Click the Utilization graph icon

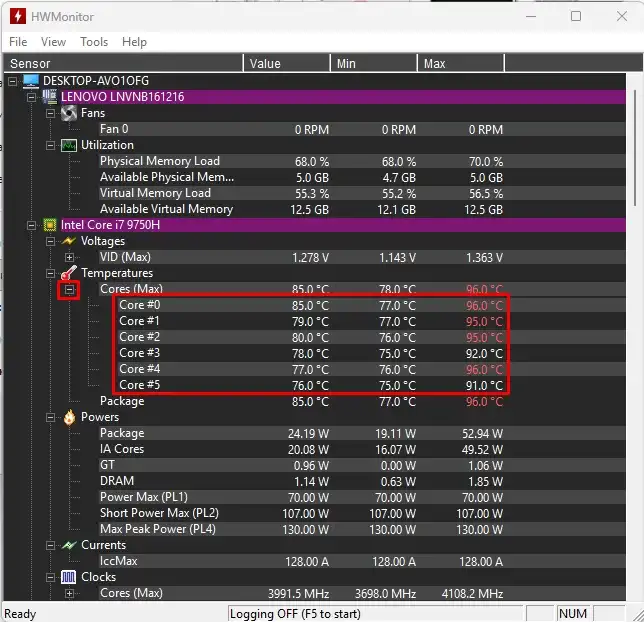[69, 145]
